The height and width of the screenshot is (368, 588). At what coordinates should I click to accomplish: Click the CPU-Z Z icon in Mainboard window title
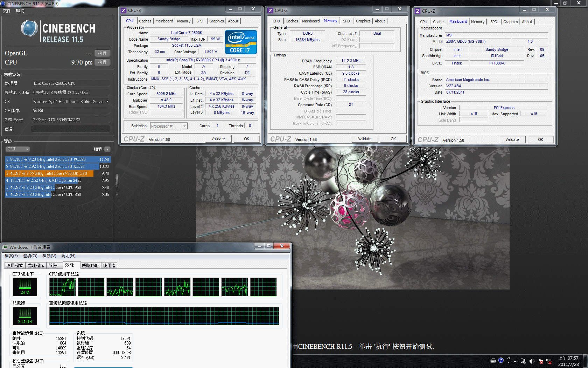(x=418, y=11)
